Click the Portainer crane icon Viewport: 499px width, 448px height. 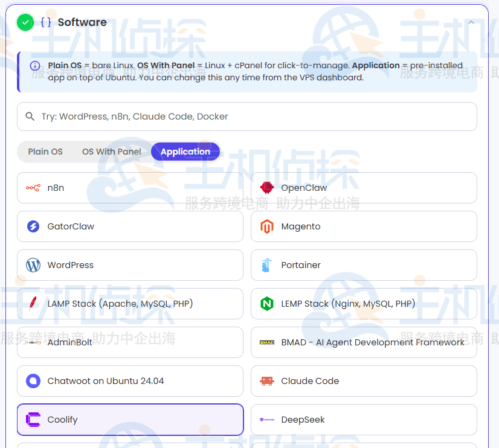(266, 265)
